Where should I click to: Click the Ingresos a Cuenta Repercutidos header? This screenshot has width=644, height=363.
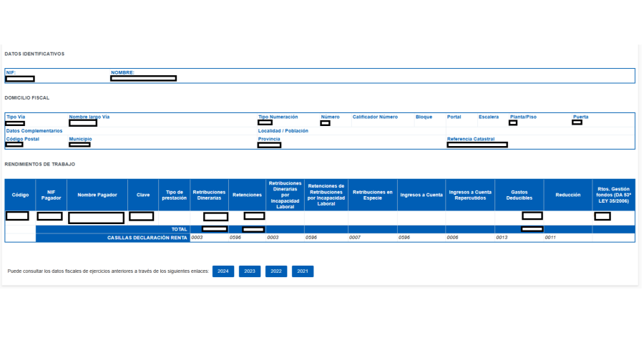(469, 195)
